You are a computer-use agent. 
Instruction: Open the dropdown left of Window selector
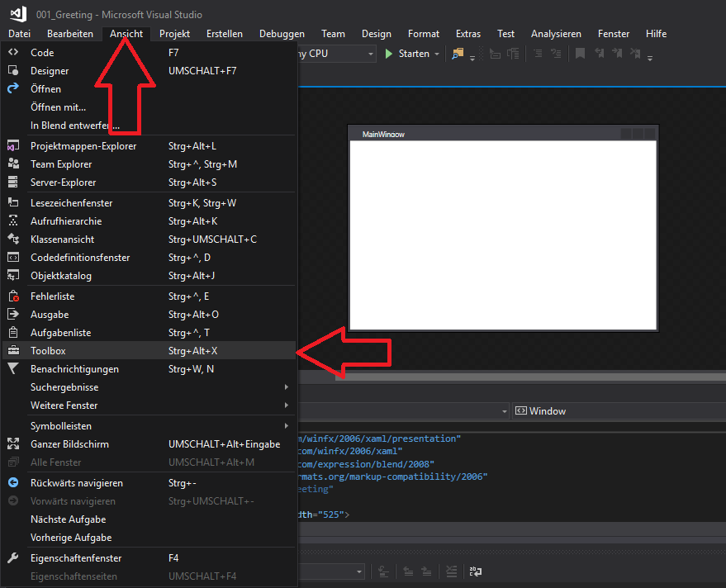[x=504, y=411]
